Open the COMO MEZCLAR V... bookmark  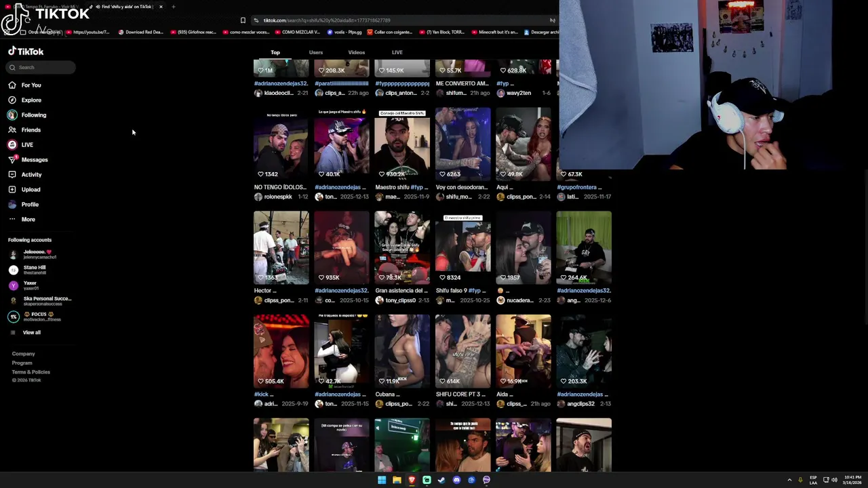297,32
